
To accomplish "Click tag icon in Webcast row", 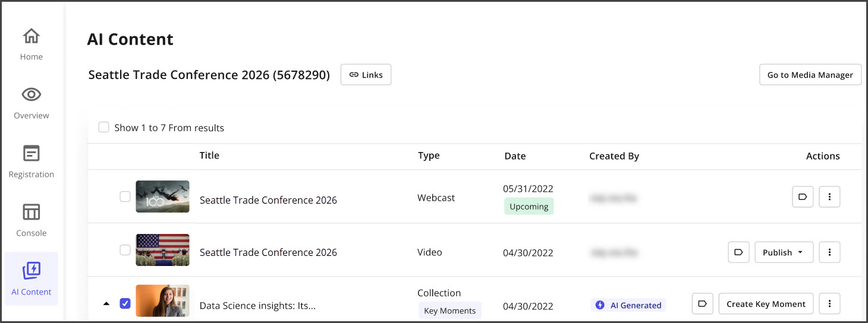I will point(803,197).
